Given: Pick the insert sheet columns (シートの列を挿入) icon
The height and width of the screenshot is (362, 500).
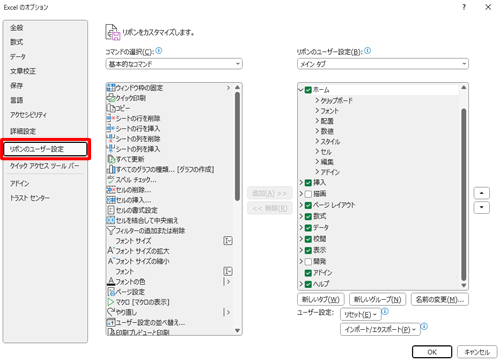Looking at the screenshot, I should 111,149.
